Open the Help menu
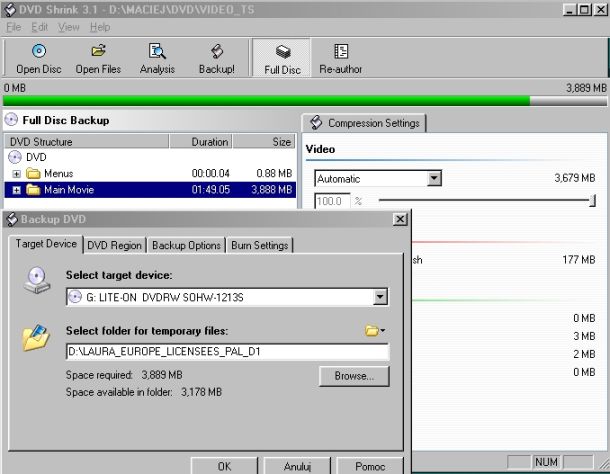This screenshot has width=610, height=474. pos(100,27)
